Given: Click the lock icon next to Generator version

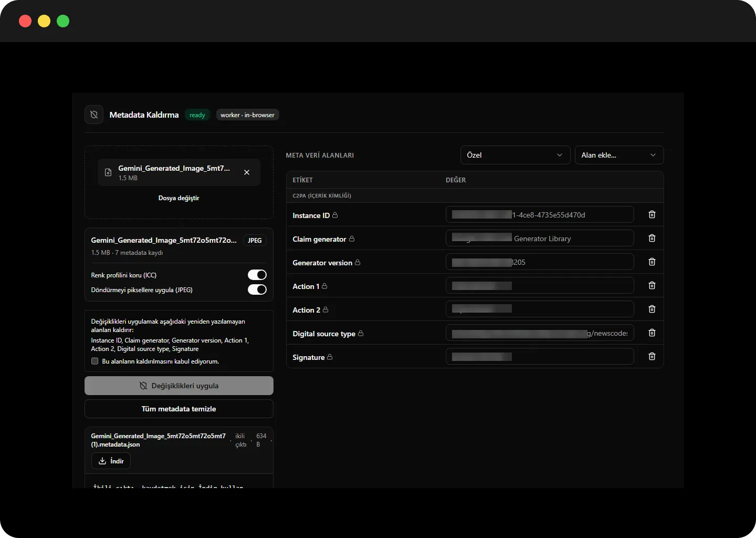Looking at the screenshot, I should point(358,262).
